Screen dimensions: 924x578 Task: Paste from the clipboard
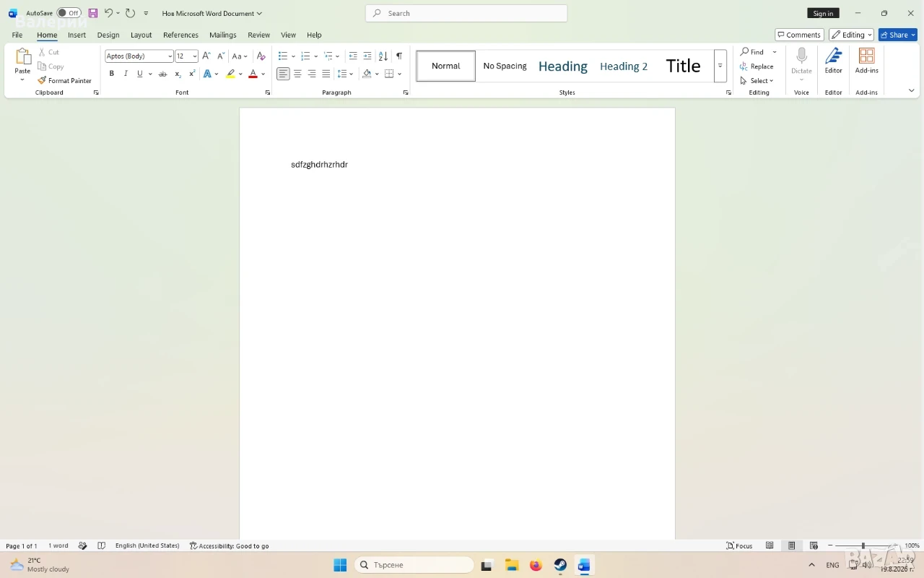click(x=22, y=61)
